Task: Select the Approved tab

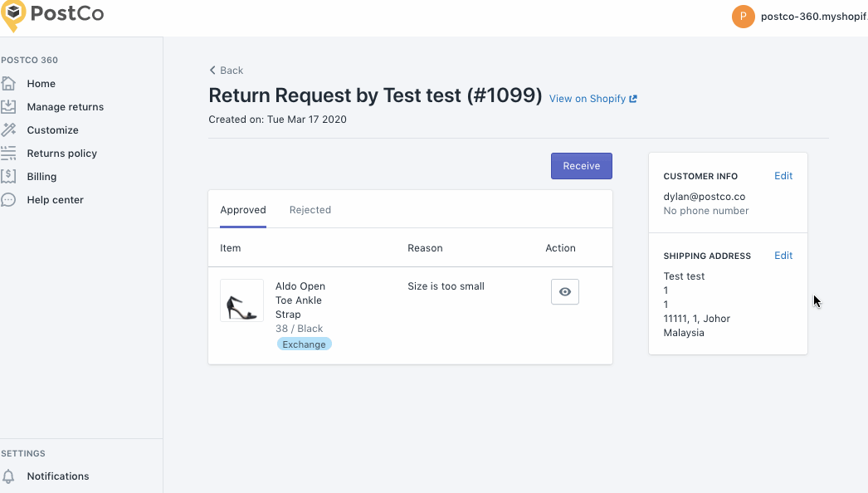Action: pyautogui.click(x=243, y=210)
